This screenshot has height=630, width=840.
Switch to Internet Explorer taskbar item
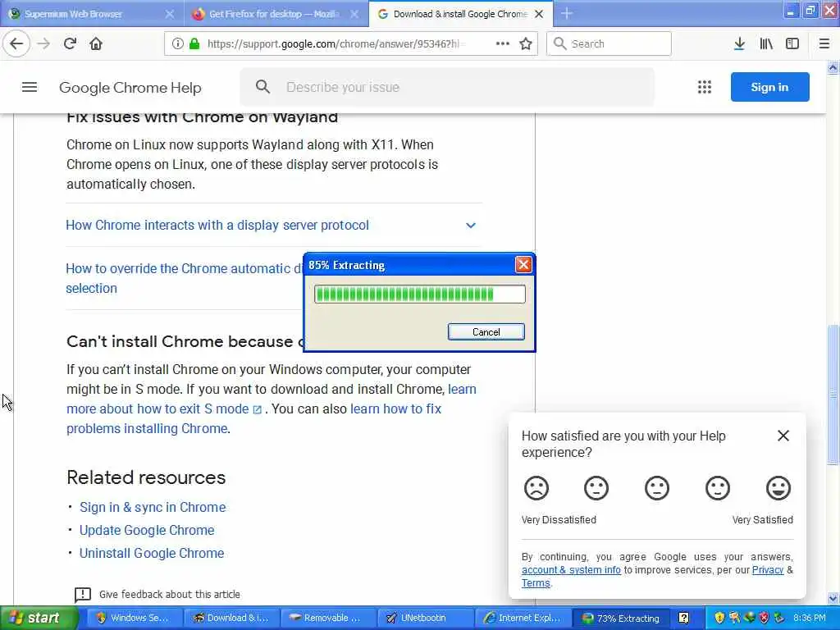(523, 618)
